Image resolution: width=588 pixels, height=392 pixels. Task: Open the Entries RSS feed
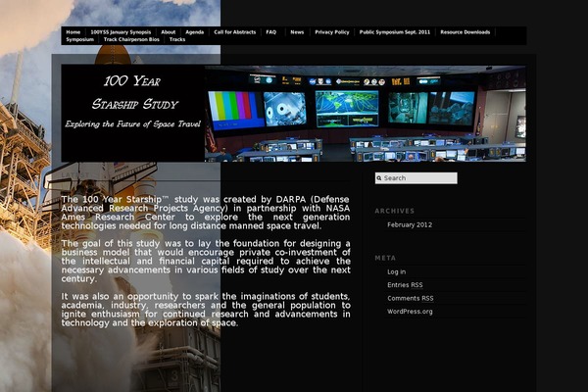[x=405, y=285]
